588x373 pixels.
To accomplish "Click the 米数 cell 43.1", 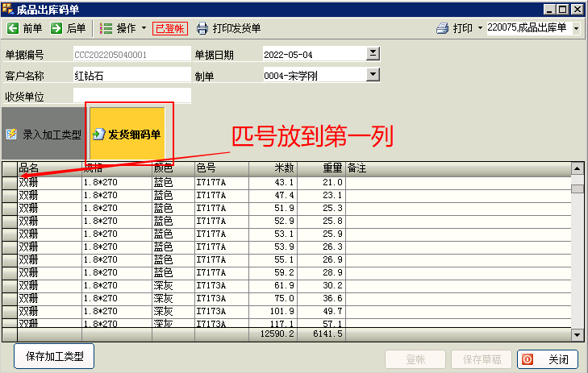I will tap(273, 182).
